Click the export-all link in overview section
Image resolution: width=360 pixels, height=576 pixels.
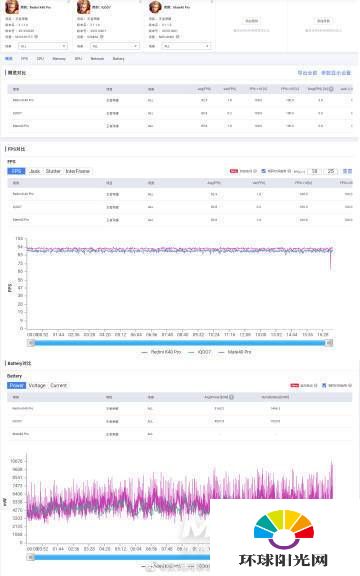click(x=307, y=73)
